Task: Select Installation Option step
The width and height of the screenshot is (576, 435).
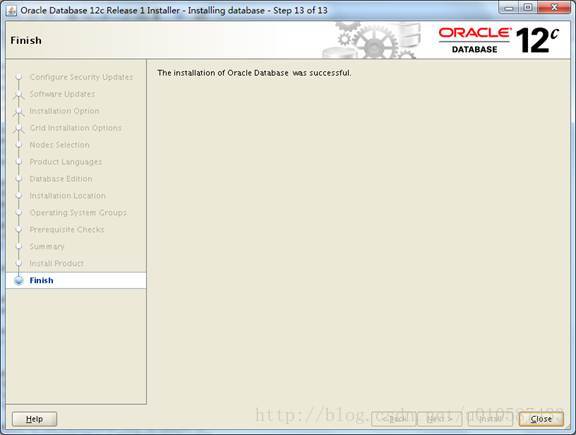Action: coord(64,111)
